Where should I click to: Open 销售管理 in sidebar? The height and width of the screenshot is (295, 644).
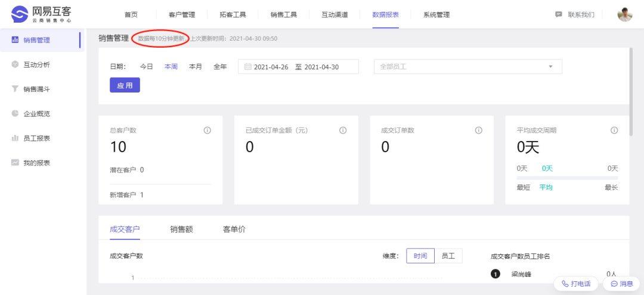(x=42, y=40)
